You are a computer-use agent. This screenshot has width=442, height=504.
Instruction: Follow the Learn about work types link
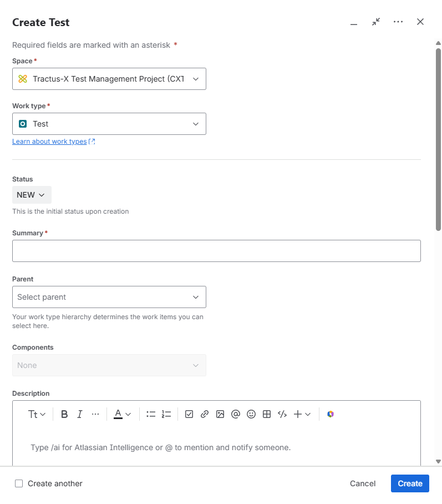click(49, 141)
